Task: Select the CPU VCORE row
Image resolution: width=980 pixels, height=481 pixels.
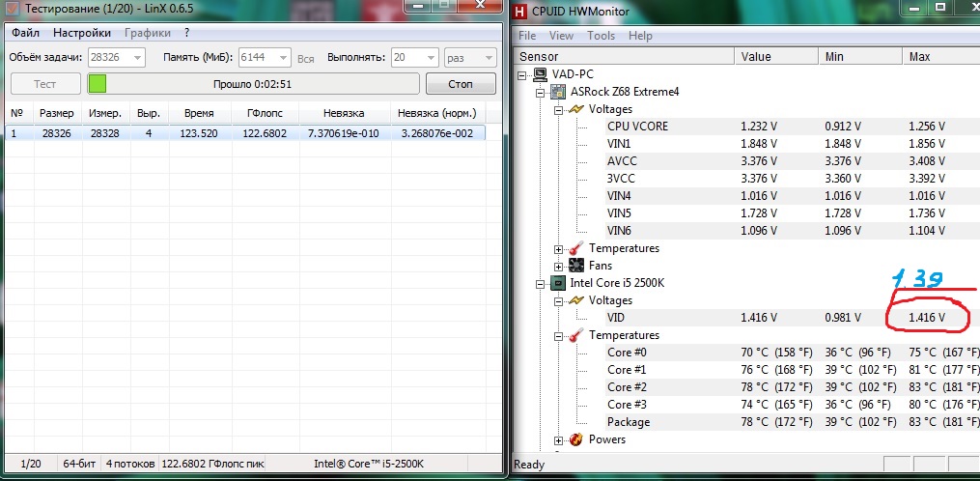Action: (x=793, y=127)
